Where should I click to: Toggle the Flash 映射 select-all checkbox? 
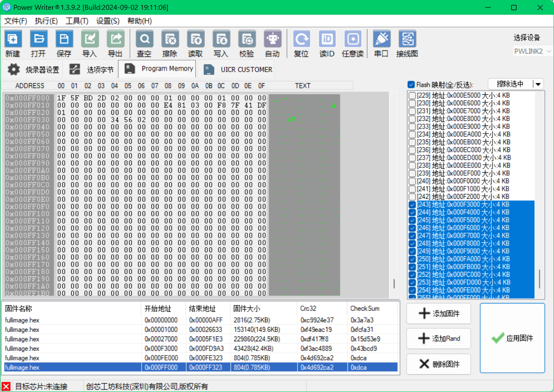click(x=411, y=85)
